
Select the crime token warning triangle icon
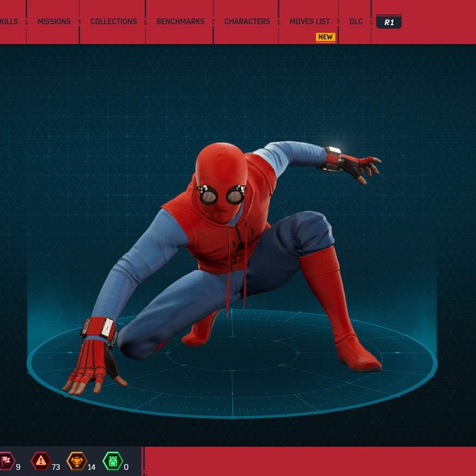(x=41, y=461)
